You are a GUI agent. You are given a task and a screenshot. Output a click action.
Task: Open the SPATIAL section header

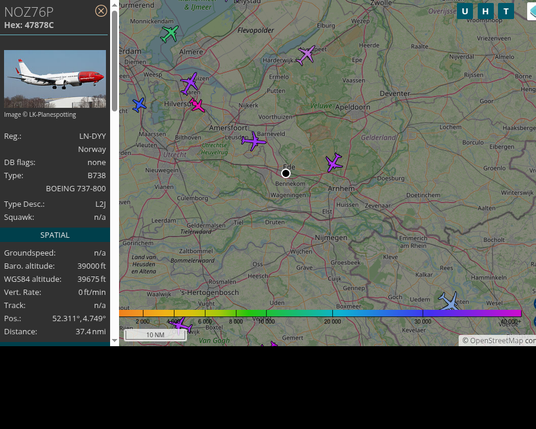55,235
